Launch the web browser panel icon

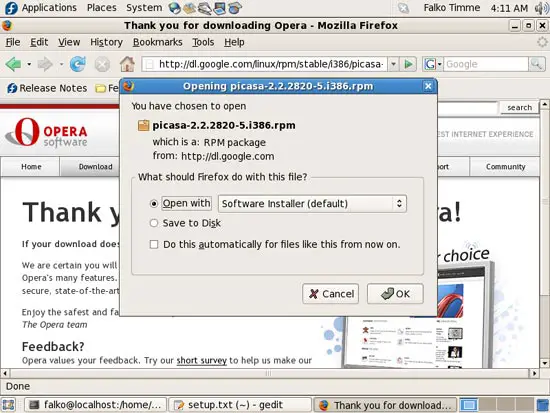[x=174, y=8]
